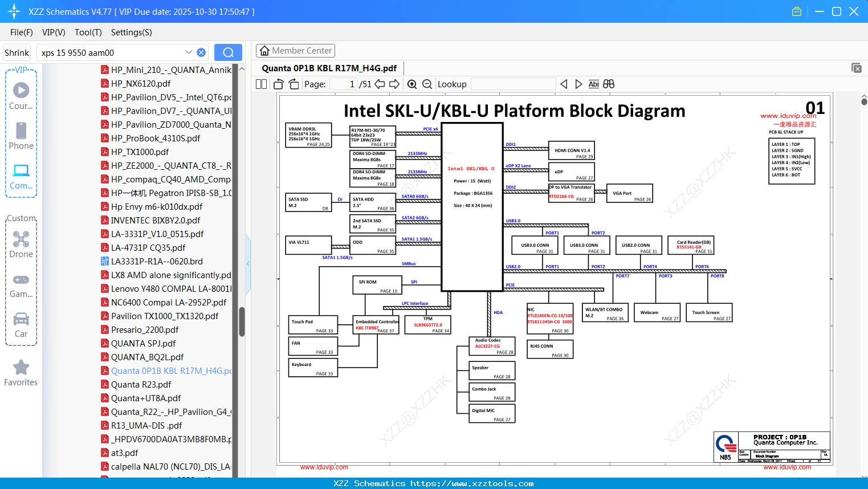Viewport: 868px width, 489px height.
Task: Toggle the Abi text match option
Action: [593, 84]
